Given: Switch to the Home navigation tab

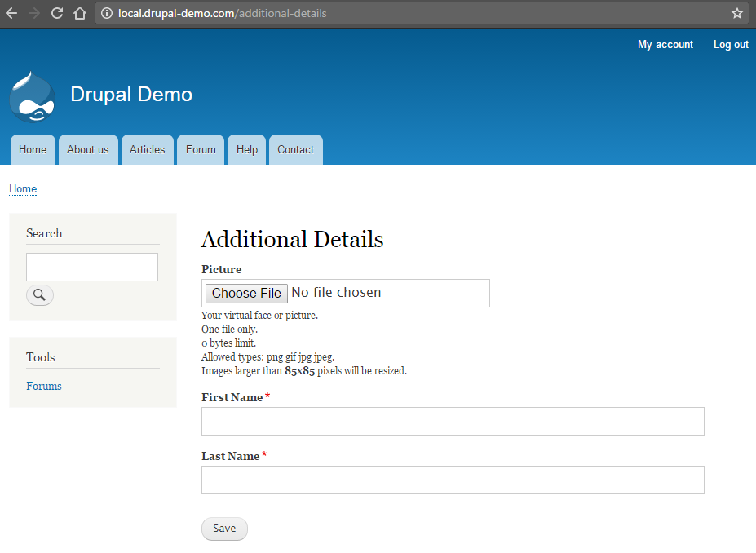Looking at the screenshot, I should click(32, 149).
